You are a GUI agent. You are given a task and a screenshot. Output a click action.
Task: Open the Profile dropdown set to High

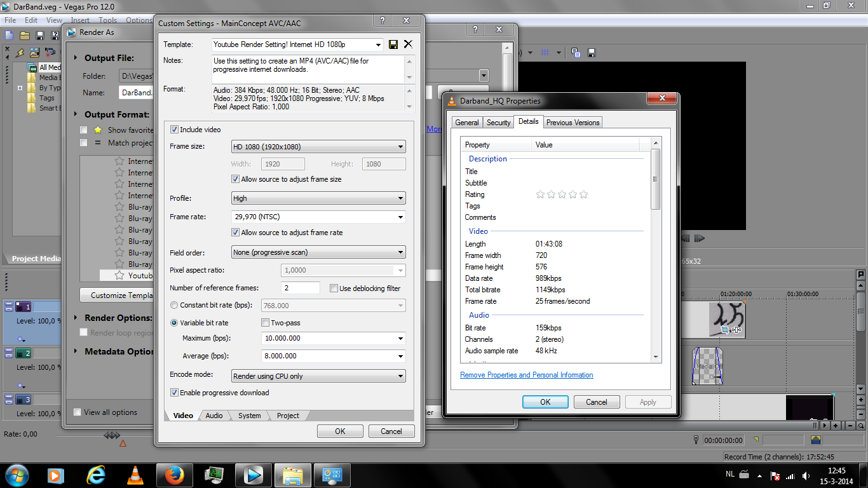click(x=318, y=198)
